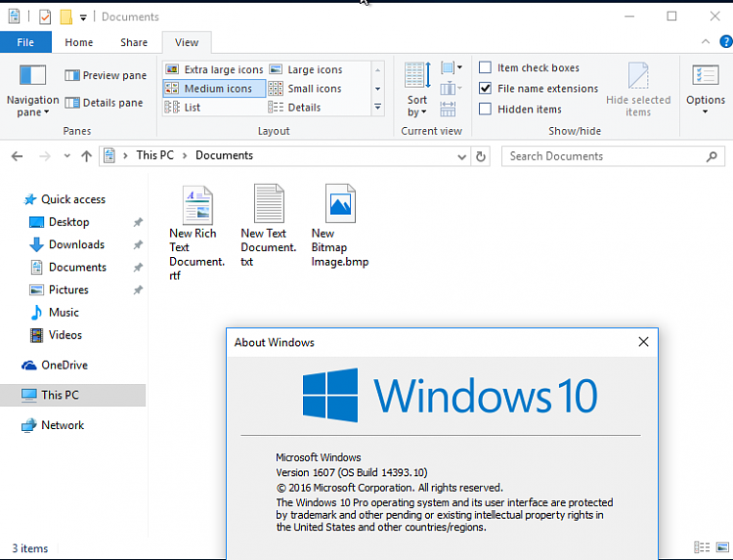
Task: Refresh the Documents folder
Action: 480,156
